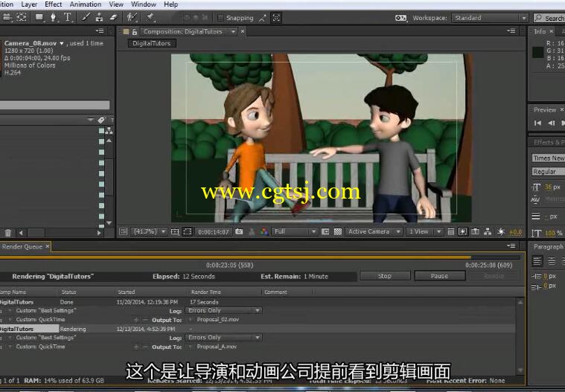The width and height of the screenshot is (565, 392).
Task: Select the Render Queue tab
Action: (x=22, y=246)
